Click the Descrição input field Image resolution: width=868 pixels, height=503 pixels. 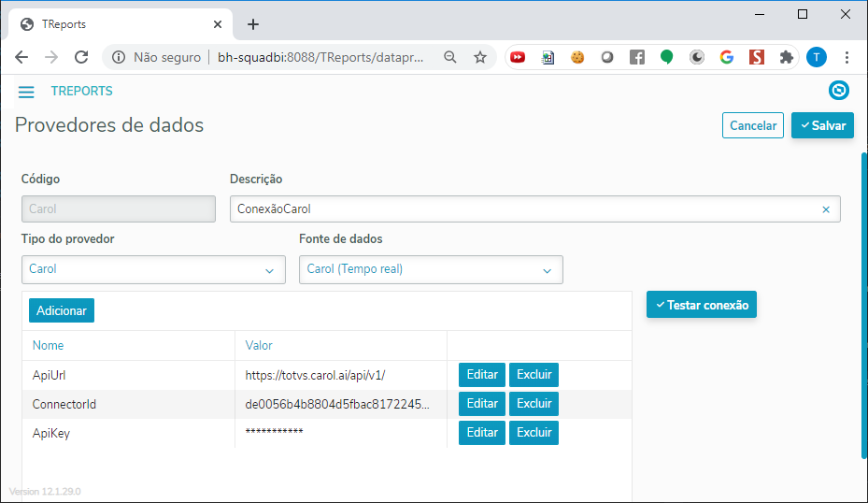pos(535,208)
